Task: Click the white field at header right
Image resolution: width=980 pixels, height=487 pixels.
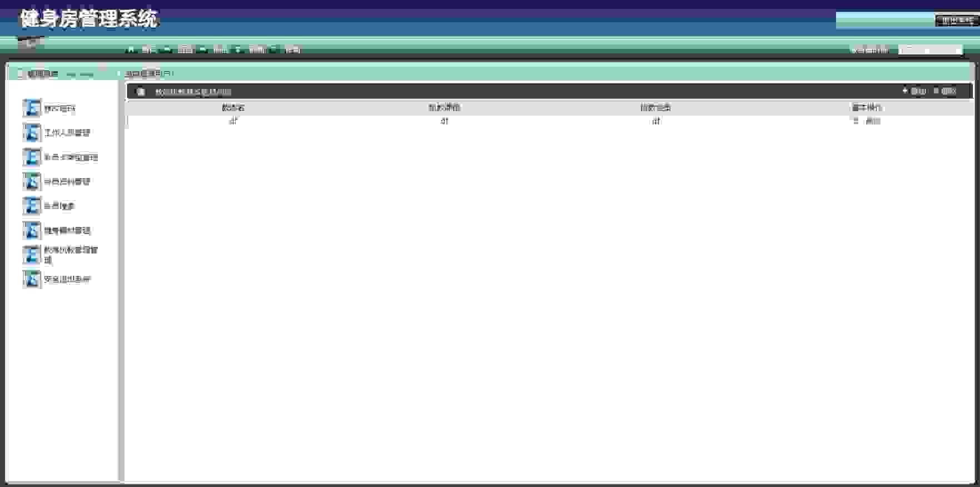Action: pyautogui.click(x=930, y=50)
